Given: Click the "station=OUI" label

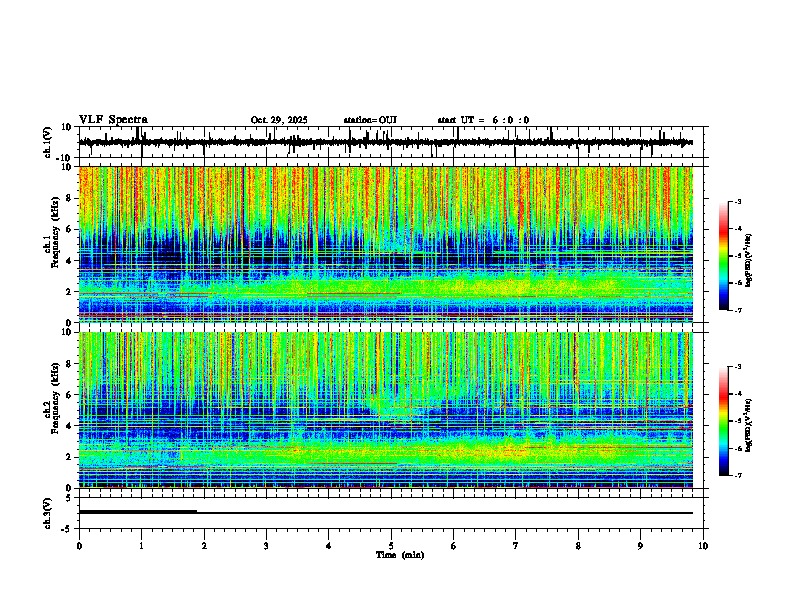Looking at the screenshot, I should click(370, 120).
